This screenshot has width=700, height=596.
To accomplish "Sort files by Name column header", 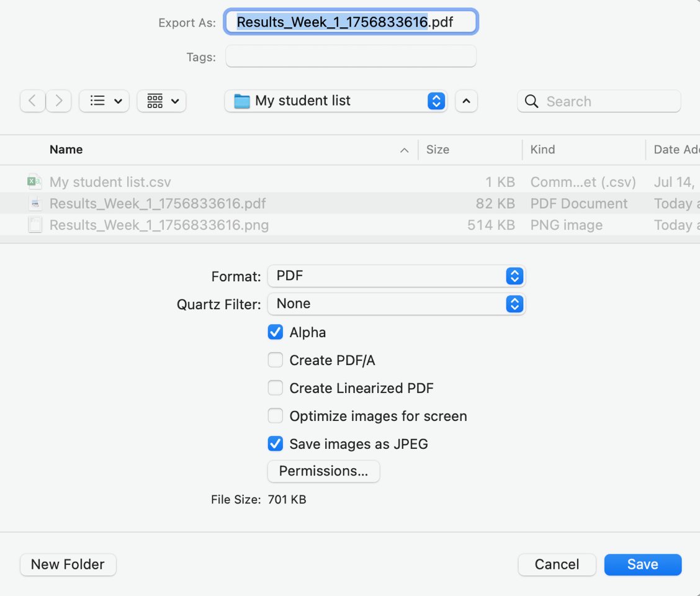I will coord(66,150).
